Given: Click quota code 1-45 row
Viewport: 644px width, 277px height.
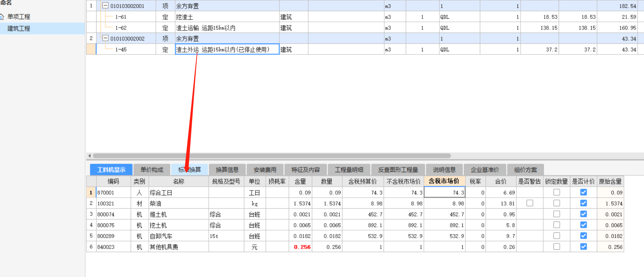Looking at the screenshot, I should point(121,50).
